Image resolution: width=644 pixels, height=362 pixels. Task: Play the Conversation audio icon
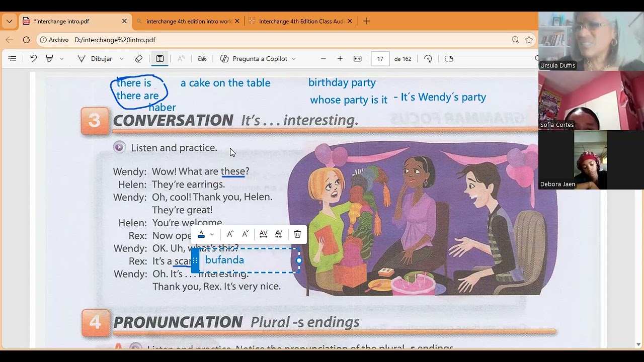(119, 147)
